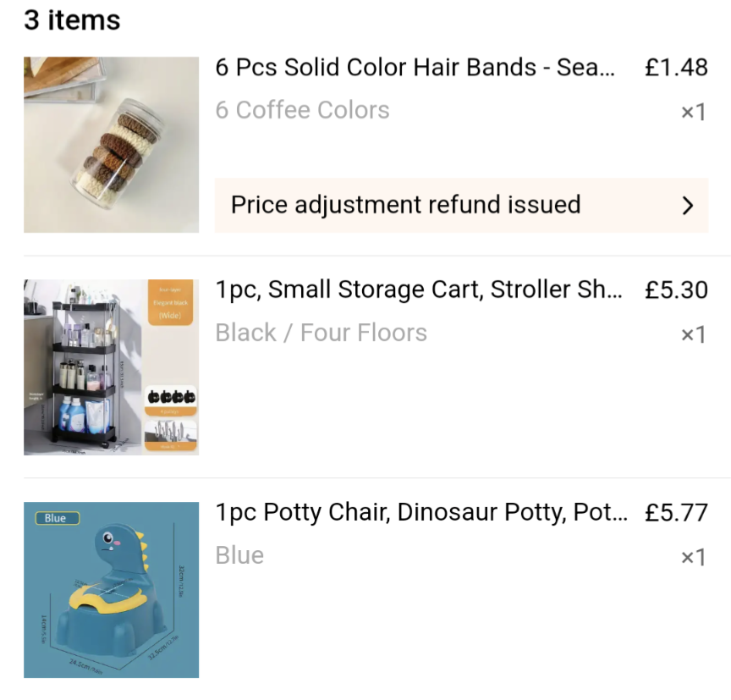Click the potty chair ×1 quantity
The height and width of the screenshot is (700, 731).
693,558
